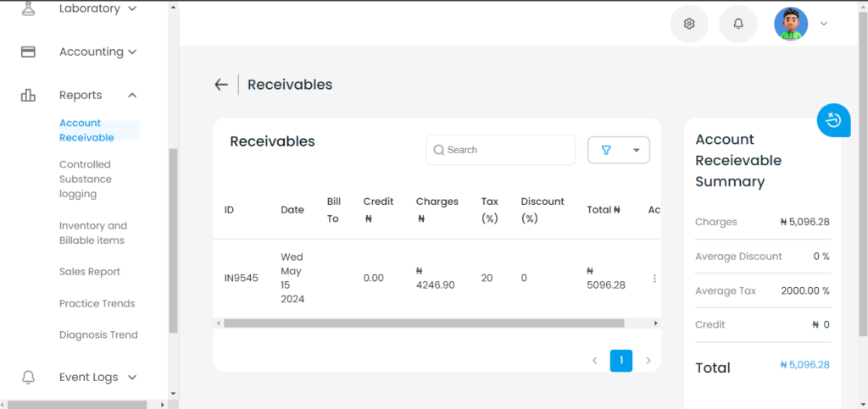Viewport: 868px width, 409px height.
Task: Click page 1 pagination button
Action: pos(621,361)
